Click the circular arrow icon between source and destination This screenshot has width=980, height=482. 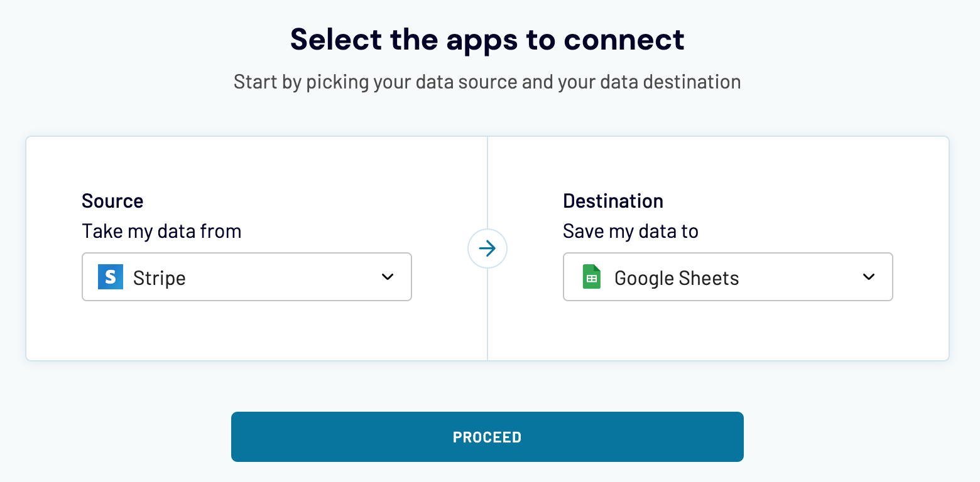[x=487, y=249]
